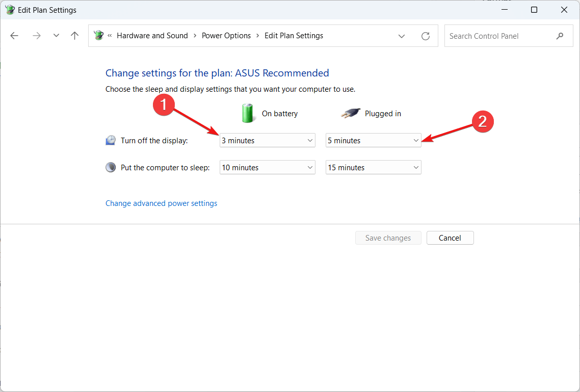Click the 'Put the computer to sleep:' label
The image size is (580, 392).
coord(165,168)
